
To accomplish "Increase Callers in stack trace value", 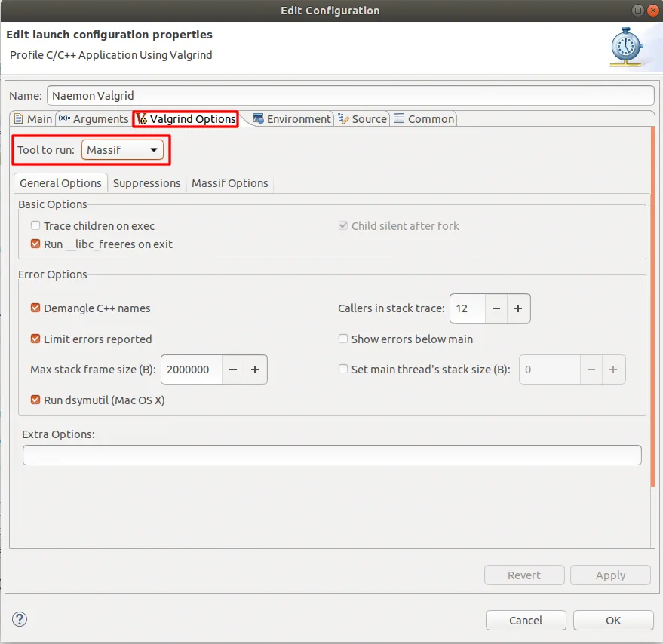I will pos(518,308).
